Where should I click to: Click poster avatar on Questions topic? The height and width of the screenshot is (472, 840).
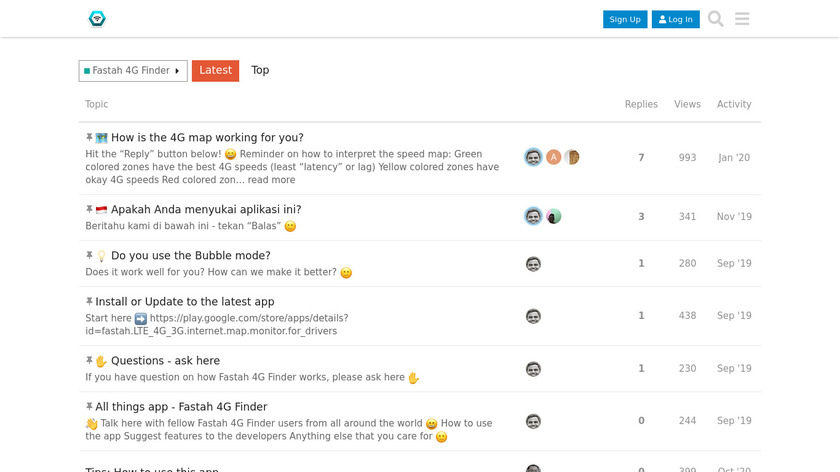pyautogui.click(x=533, y=369)
